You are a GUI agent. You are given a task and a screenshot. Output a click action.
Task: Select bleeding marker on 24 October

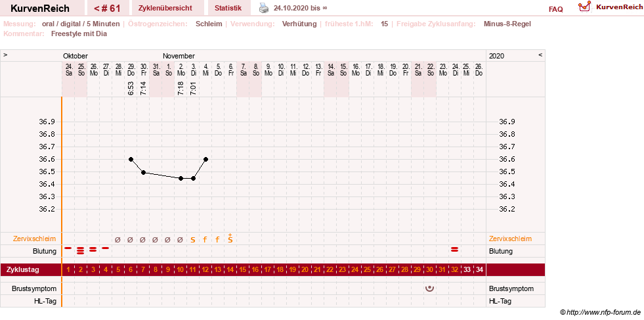[68, 248]
